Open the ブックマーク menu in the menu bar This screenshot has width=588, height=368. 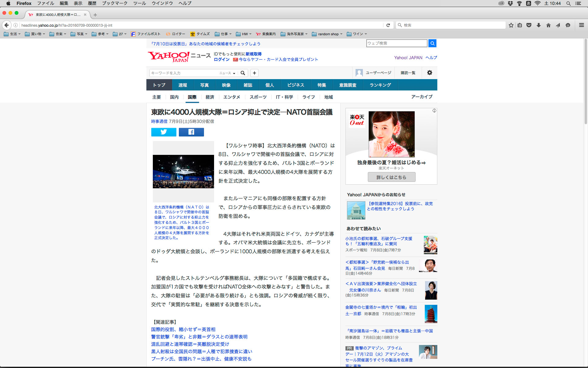pyautogui.click(x=115, y=3)
